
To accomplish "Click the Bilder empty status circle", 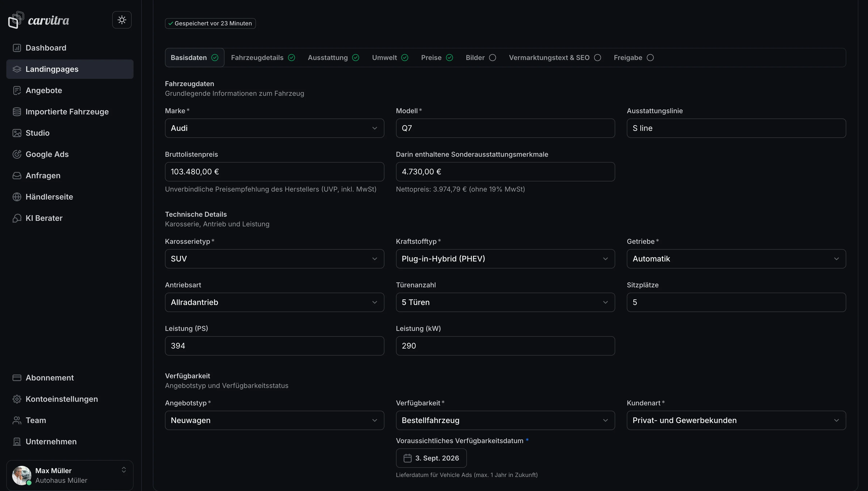I will point(493,58).
